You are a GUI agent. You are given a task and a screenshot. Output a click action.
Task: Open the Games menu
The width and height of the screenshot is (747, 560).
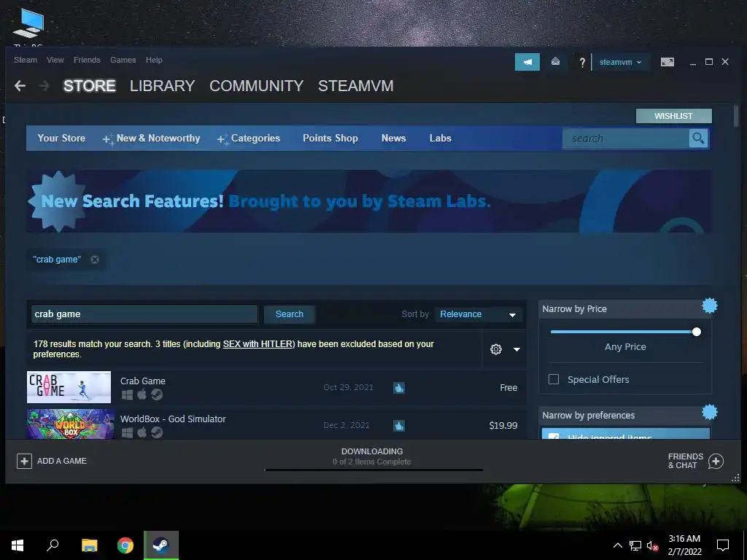(x=123, y=60)
